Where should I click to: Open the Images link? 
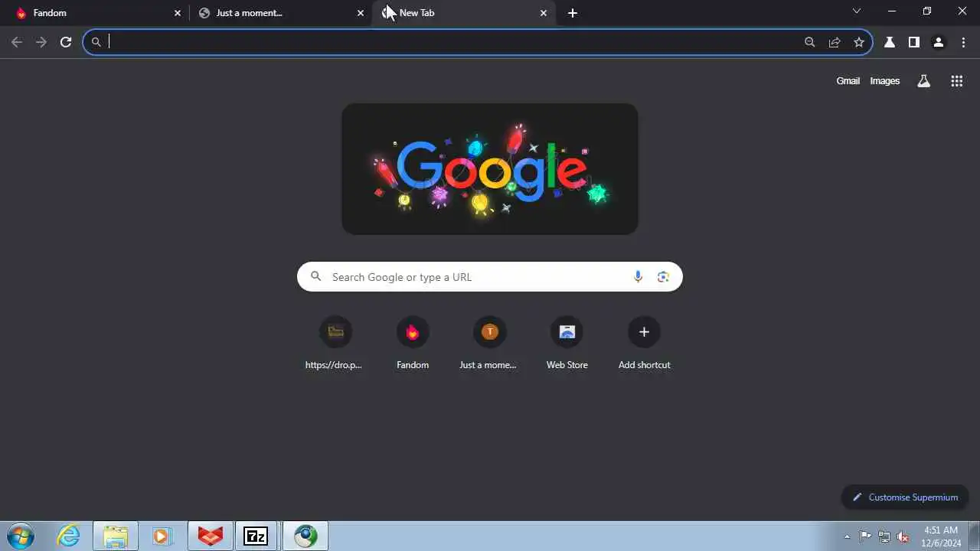(884, 81)
